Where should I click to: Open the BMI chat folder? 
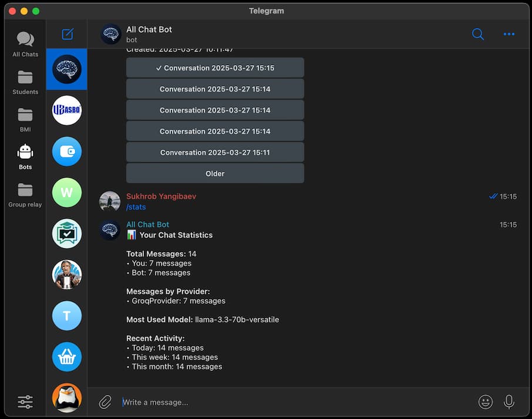pyautogui.click(x=25, y=120)
